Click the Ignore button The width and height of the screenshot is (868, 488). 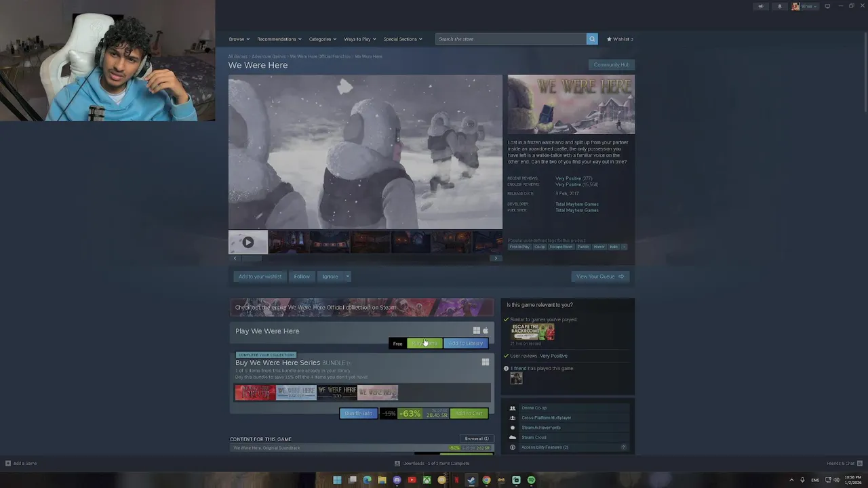[330, 277]
